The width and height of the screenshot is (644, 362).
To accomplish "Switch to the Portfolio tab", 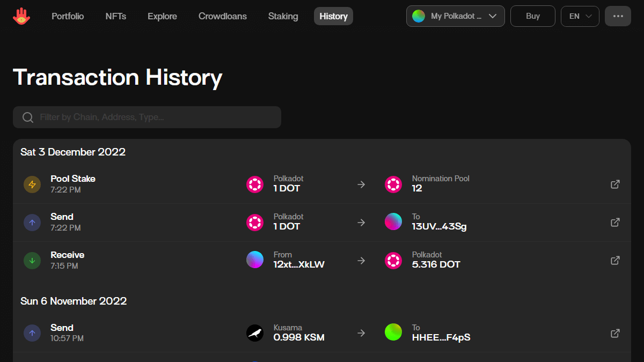I will [68, 16].
